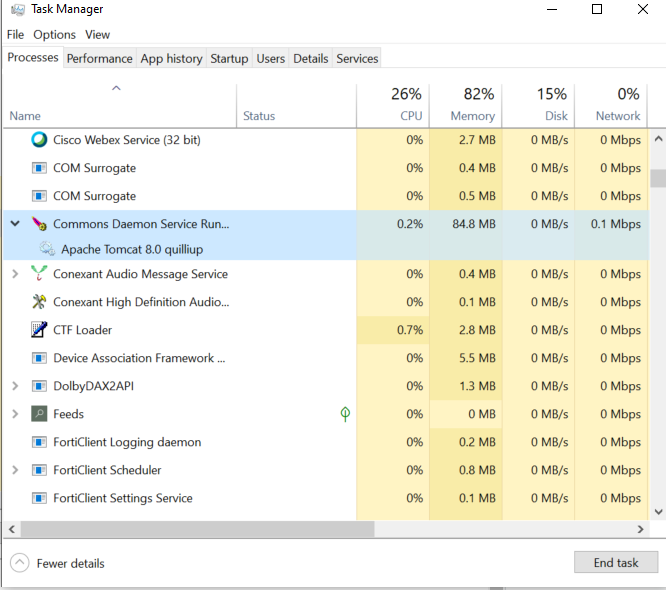Click the 0.1 Mbps network value

[x=616, y=224]
